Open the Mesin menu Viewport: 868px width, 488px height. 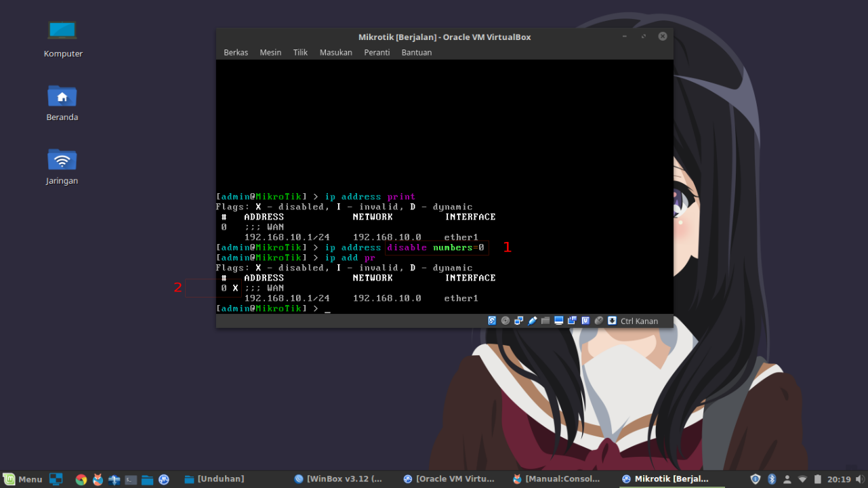[270, 52]
